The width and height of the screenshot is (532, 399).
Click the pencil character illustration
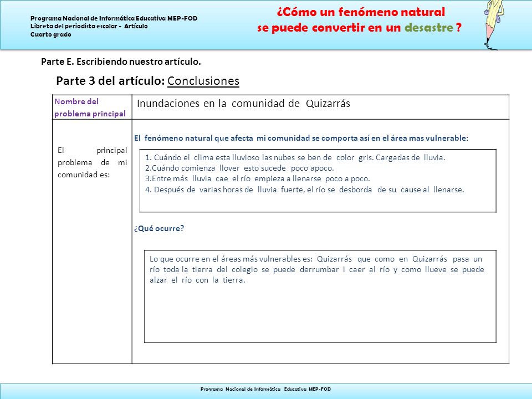(493, 25)
